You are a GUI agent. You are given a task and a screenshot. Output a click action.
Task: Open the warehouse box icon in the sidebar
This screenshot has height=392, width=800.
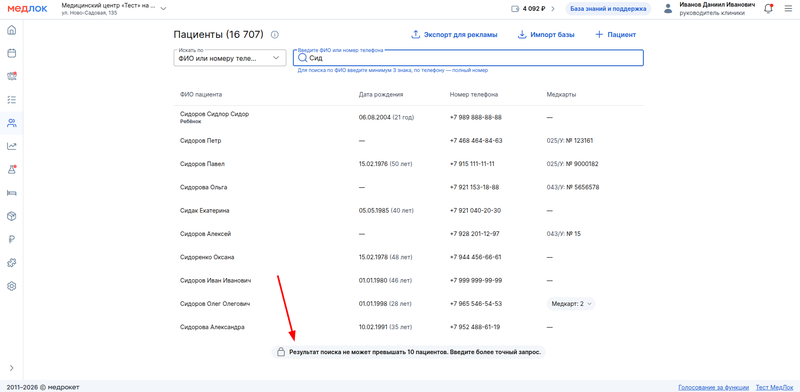pyautogui.click(x=11, y=216)
